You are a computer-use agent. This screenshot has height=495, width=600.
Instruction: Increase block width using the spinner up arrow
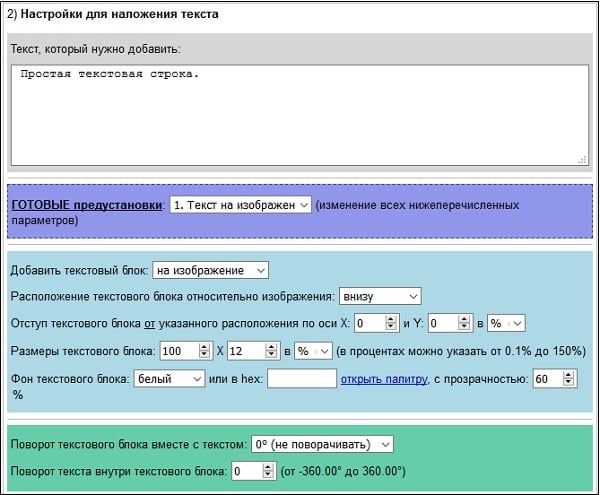click(x=203, y=346)
